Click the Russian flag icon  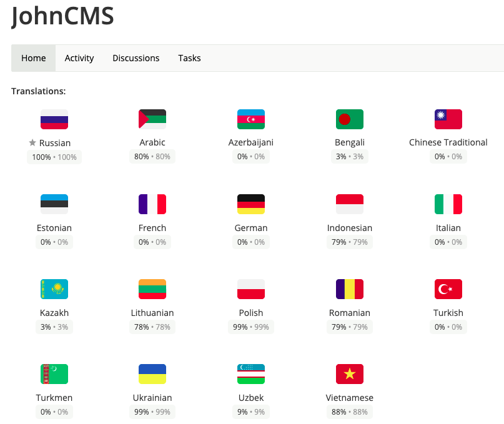[x=54, y=119]
